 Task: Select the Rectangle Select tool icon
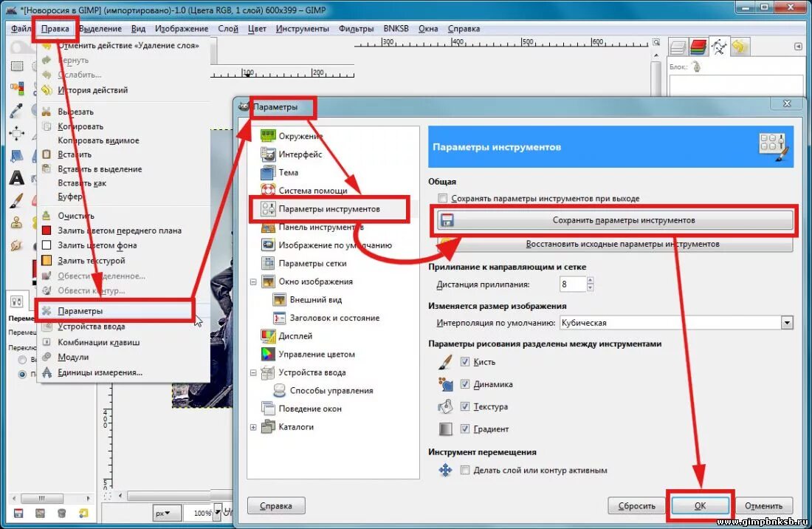point(16,66)
